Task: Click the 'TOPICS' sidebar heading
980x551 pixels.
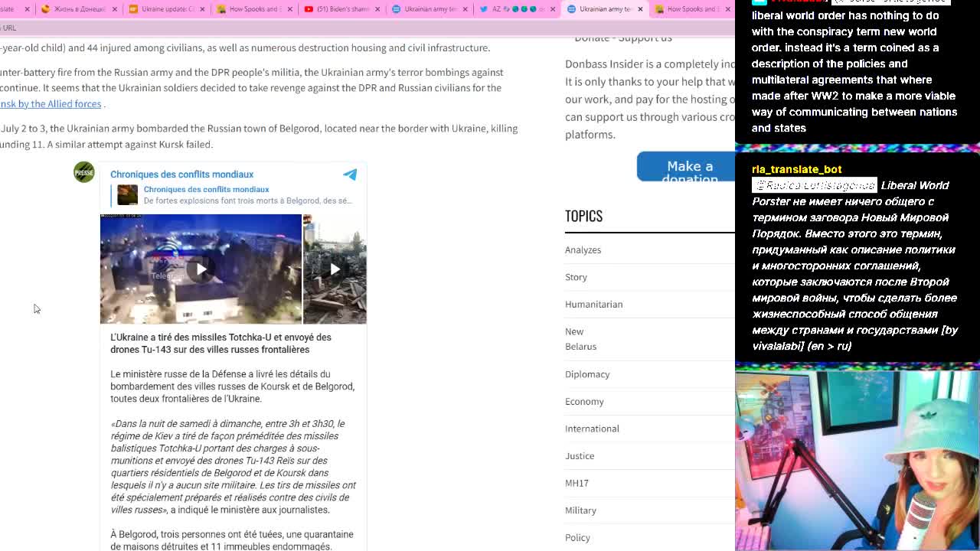Action: pyautogui.click(x=583, y=216)
